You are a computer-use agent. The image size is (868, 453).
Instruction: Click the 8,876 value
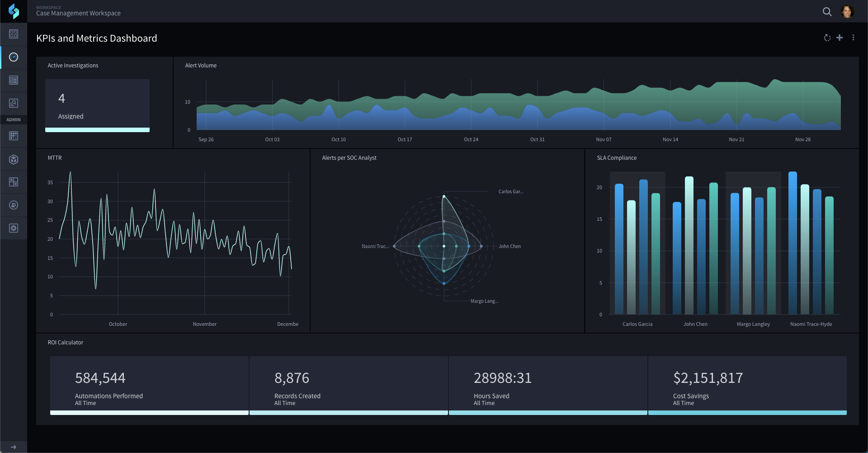coord(292,378)
